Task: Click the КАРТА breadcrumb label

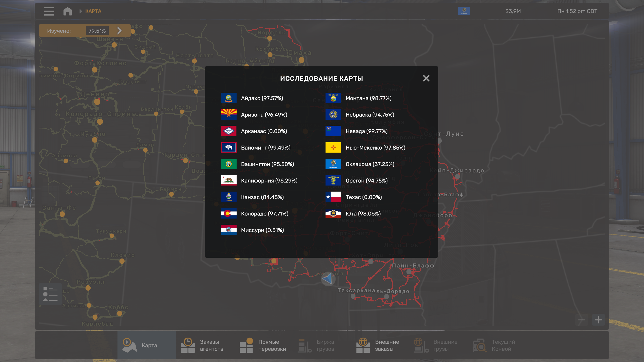Action: tap(93, 11)
